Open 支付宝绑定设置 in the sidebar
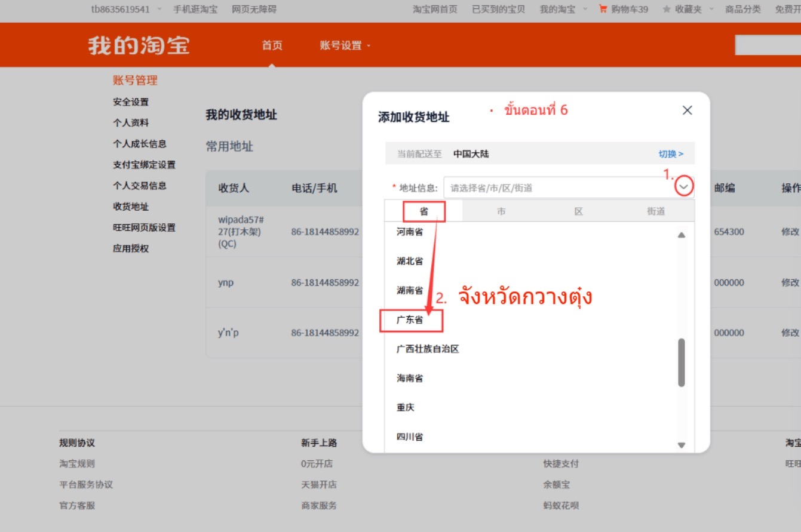The image size is (801, 532). point(144,164)
